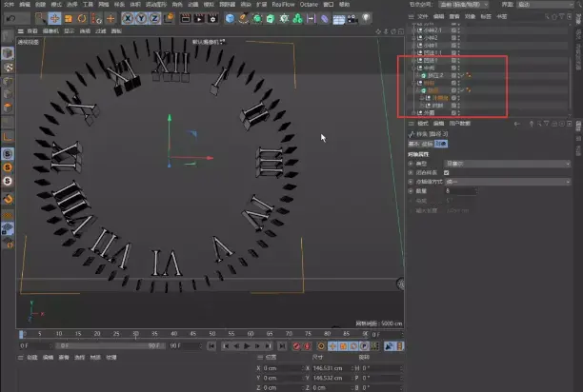Click the Number value field showing 8
Viewport: 583px width, 392px height.
[x=460, y=191]
